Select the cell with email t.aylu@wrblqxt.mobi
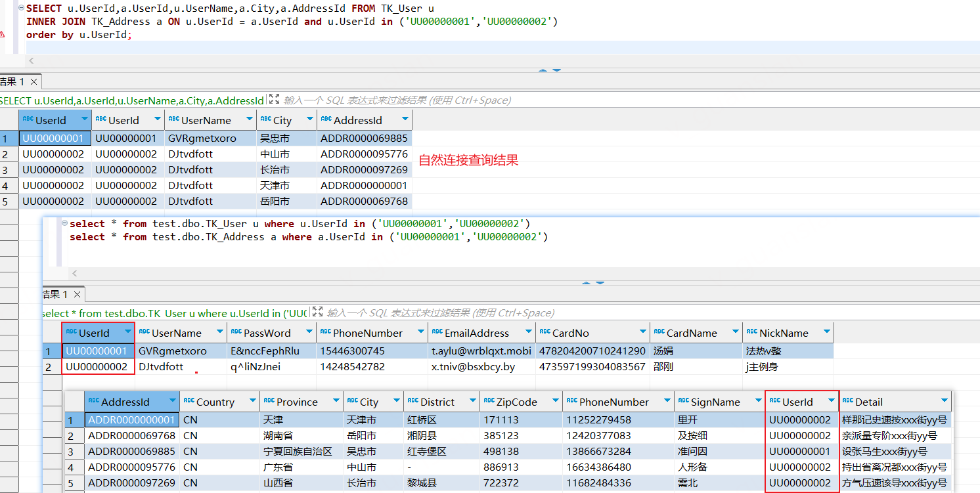The height and width of the screenshot is (493, 980). (x=481, y=351)
